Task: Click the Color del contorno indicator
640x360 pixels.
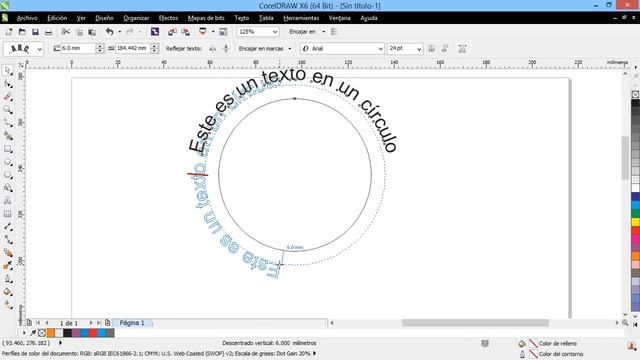Action: tap(533, 354)
